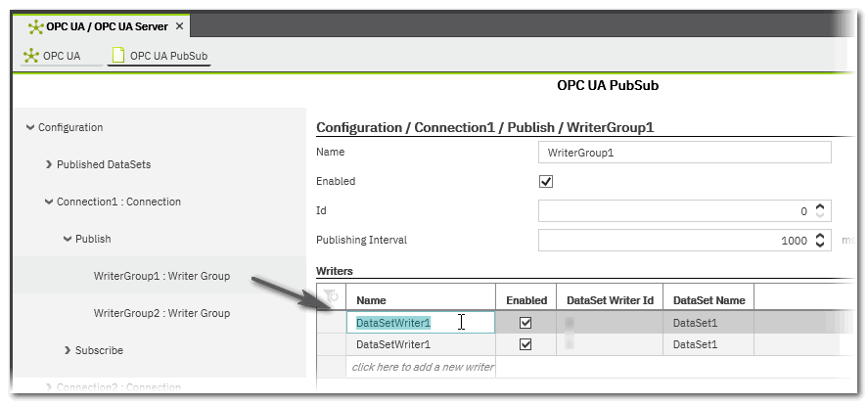Uncheck Enabled for the second writer row
Screen dimensions: 868x404
(525, 344)
